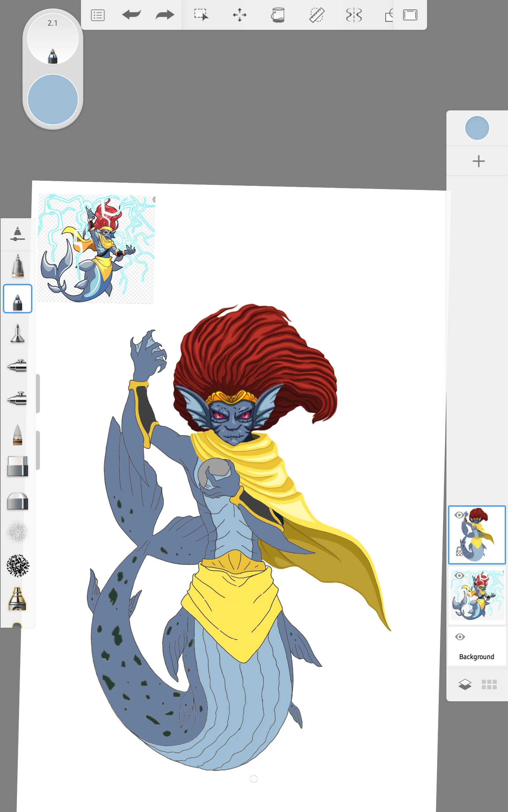Open the main menu list icon

tap(98, 15)
